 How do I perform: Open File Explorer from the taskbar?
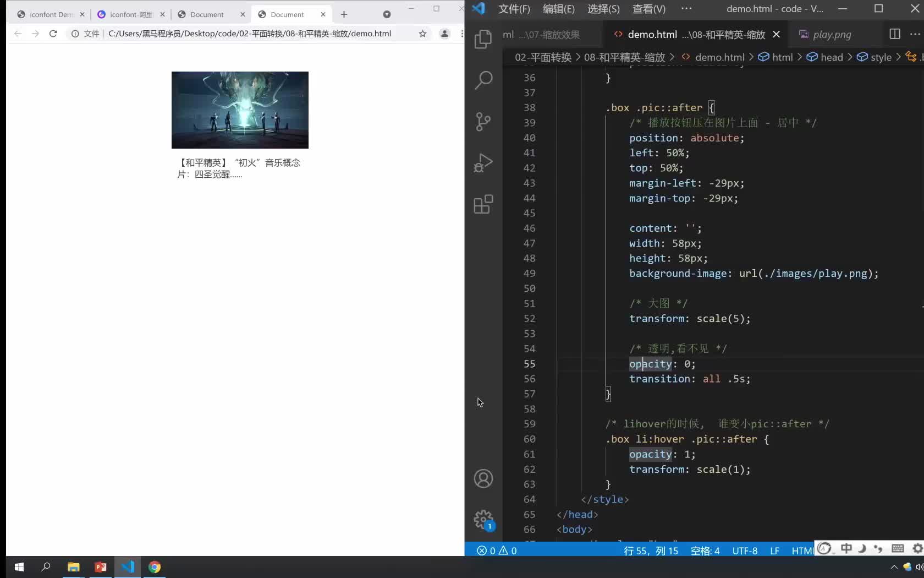coord(73,567)
